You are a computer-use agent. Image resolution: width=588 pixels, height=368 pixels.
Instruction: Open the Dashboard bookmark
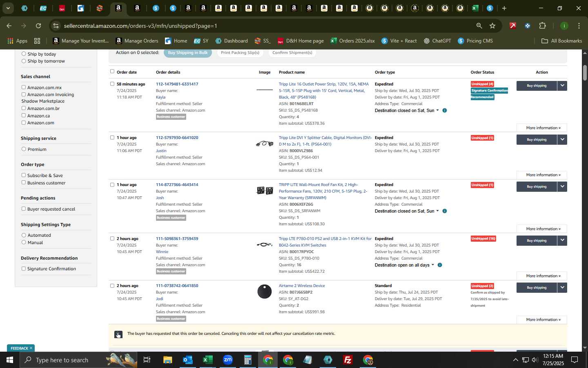coord(232,41)
